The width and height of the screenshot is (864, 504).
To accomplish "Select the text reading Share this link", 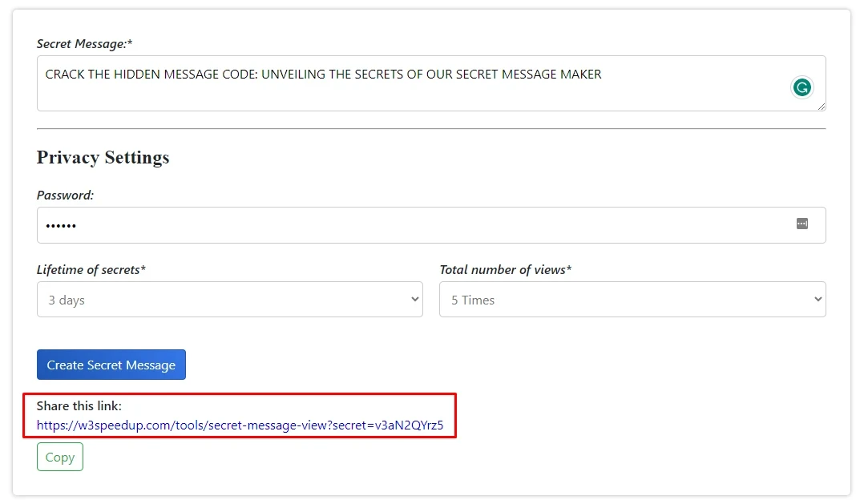I will click(x=79, y=405).
